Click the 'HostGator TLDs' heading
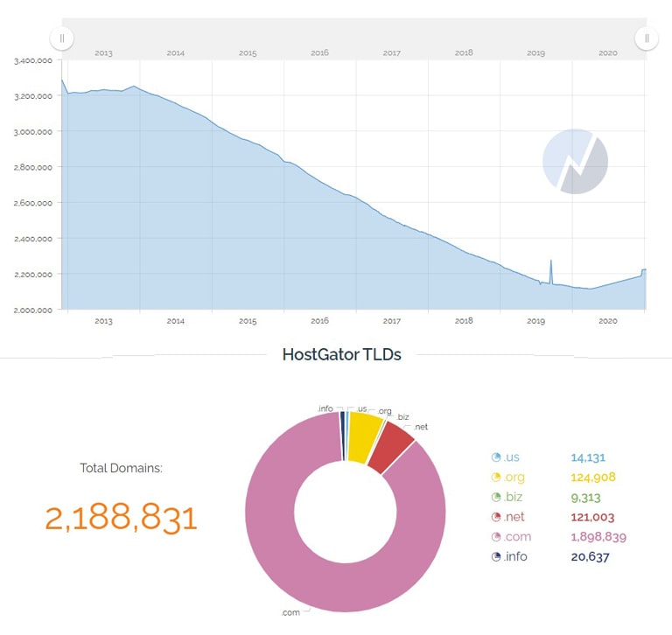The image size is (672, 635). pos(341,355)
